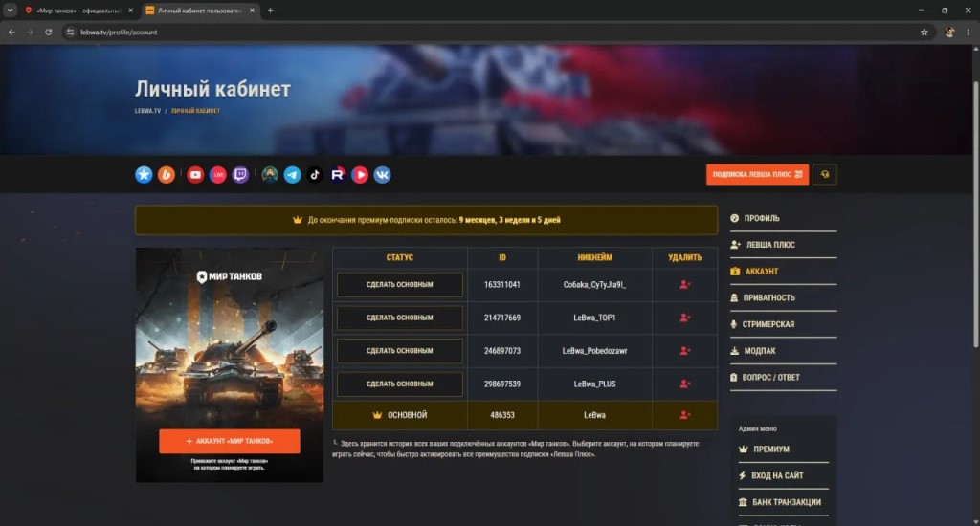Open the orange Boosty icon link

pyautogui.click(x=167, y=175)
